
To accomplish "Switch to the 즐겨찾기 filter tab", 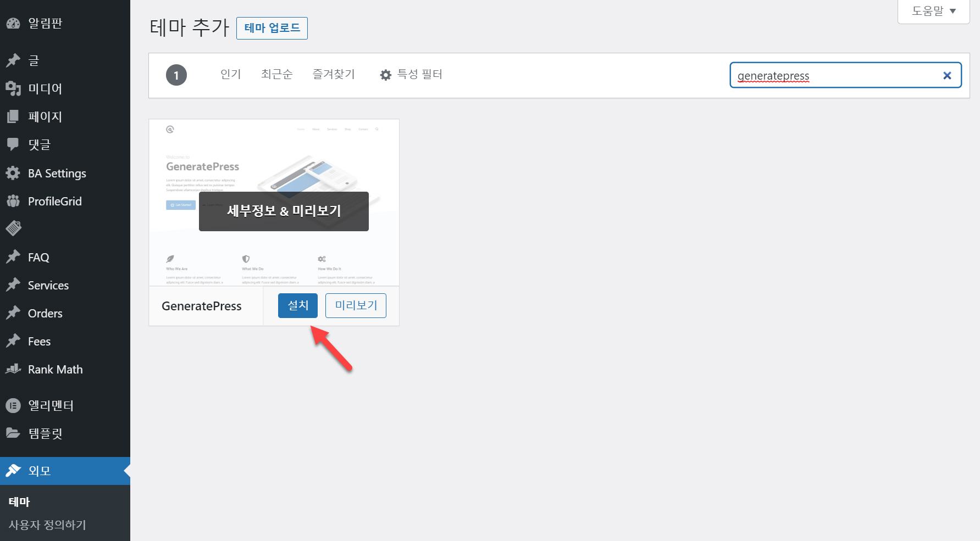I will coord(334,74).
